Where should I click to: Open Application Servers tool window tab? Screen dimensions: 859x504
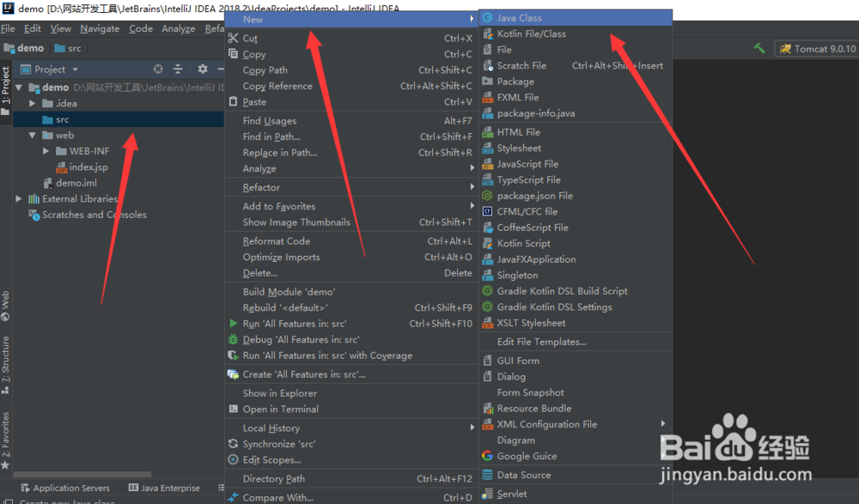[x=65, y=488]
